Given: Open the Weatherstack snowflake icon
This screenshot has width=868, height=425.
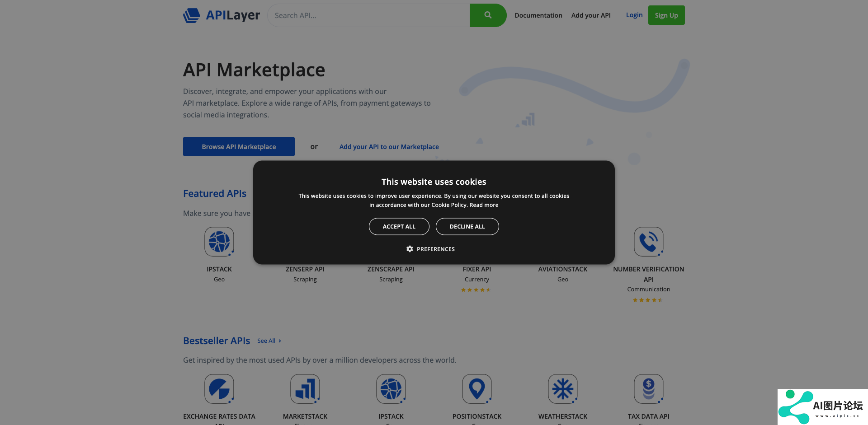Looking at the screenshot, I should click(563, 389).
